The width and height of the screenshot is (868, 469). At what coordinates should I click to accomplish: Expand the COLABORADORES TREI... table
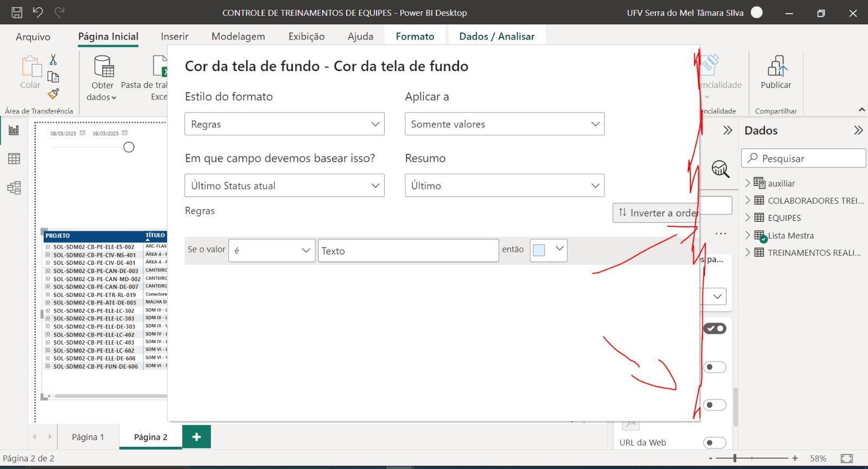click(748, 200)
